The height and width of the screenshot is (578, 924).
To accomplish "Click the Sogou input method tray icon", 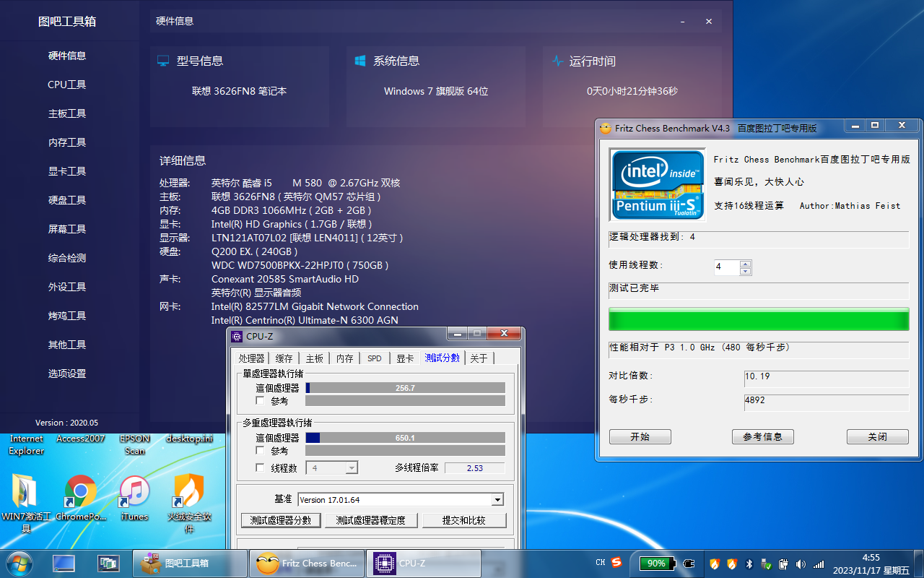I will [x=616, y=563].
